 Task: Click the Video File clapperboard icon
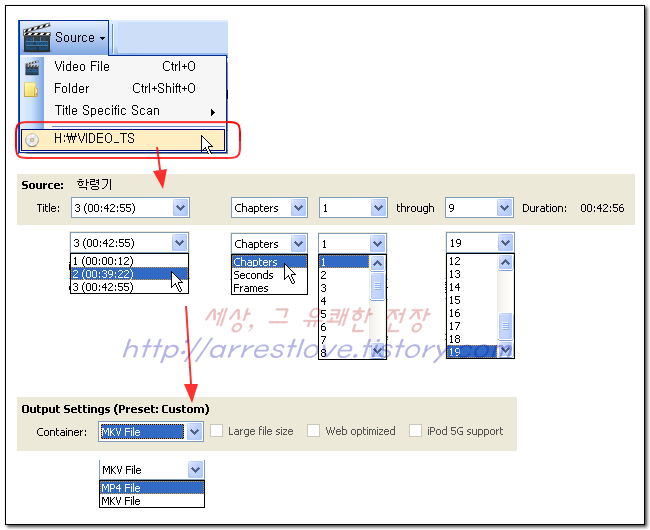click(x=32, y=68)
